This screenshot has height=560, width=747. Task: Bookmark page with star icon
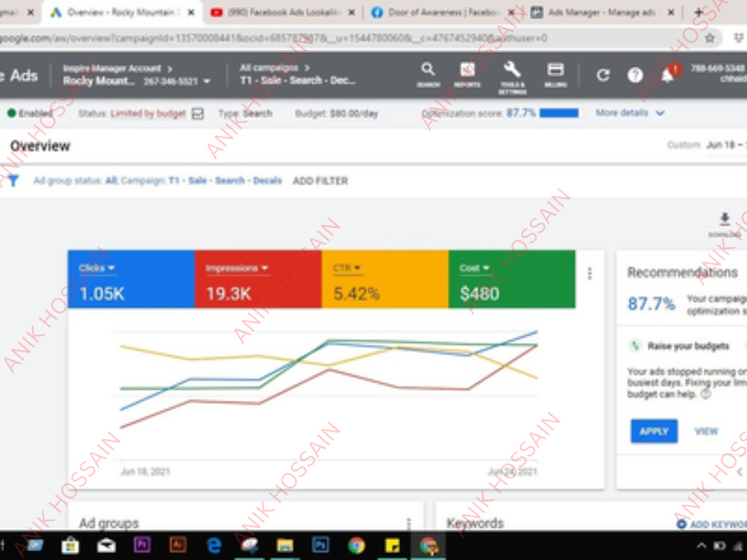pos(710,38)
